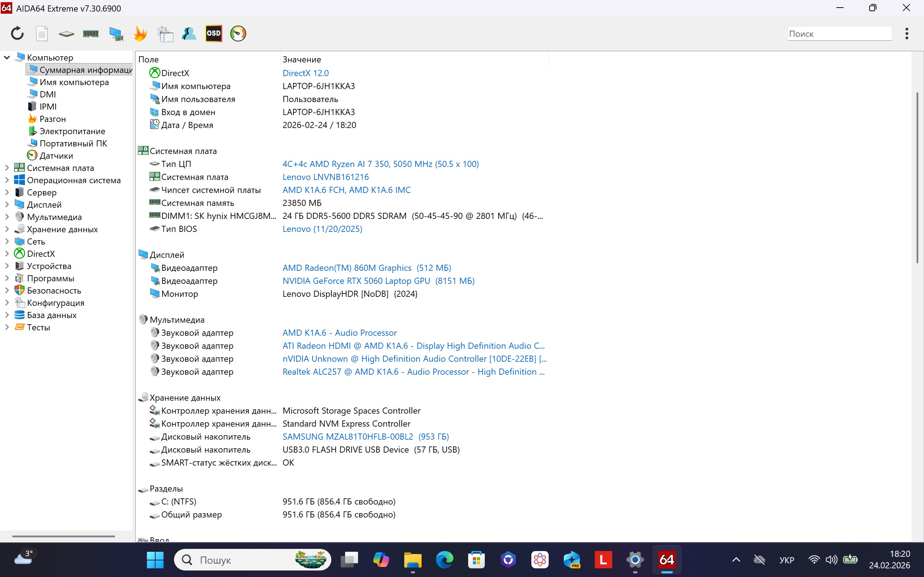Click the benchmark gauge icon

(238, 33)
